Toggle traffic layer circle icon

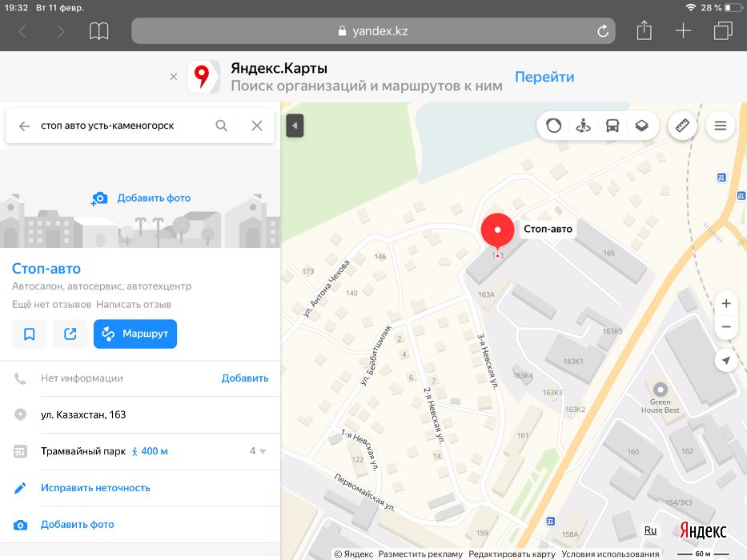point(553,126)
